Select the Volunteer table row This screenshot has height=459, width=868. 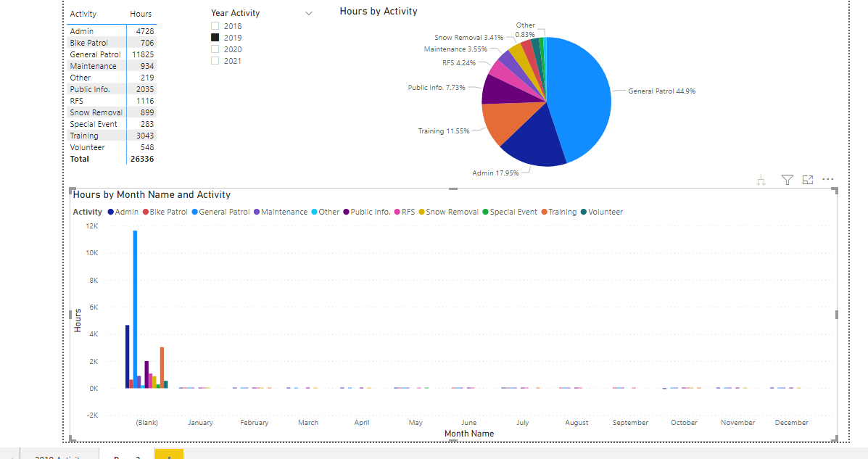pos(112,147)
